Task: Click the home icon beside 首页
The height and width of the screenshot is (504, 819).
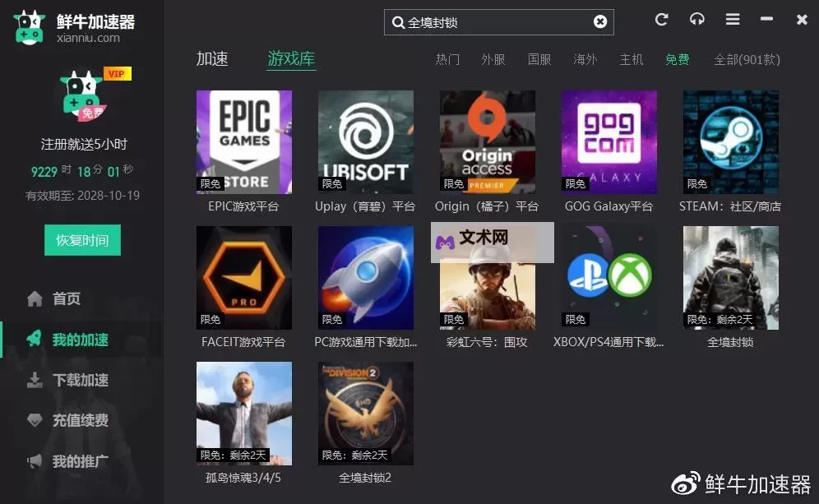Action: (x=35, y=298)
